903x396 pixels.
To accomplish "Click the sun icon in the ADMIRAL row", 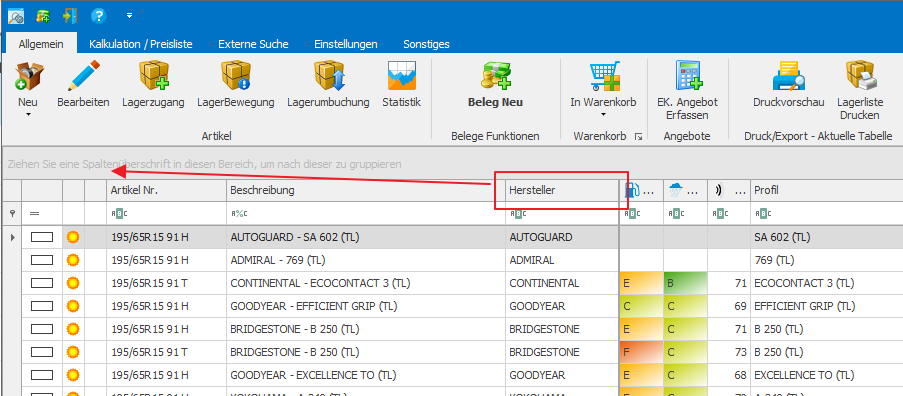I will (x=73, y=260).
